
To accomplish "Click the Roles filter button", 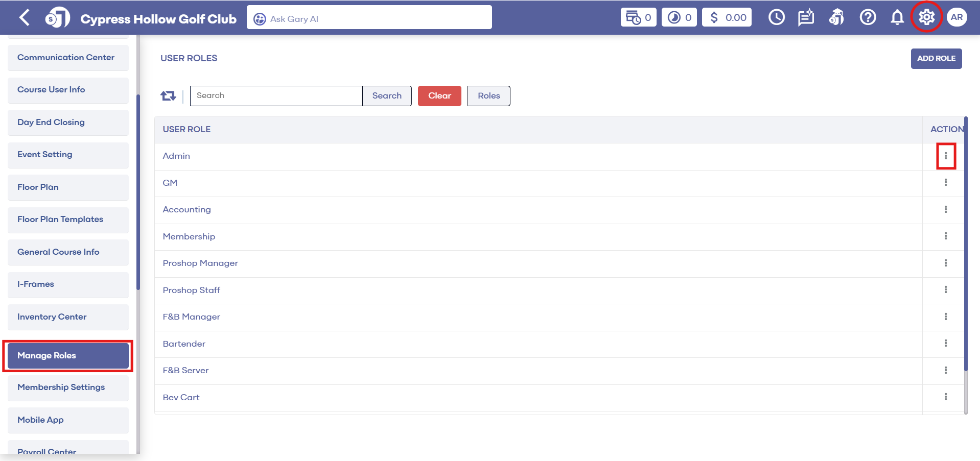I will click(x=488, y=96).
